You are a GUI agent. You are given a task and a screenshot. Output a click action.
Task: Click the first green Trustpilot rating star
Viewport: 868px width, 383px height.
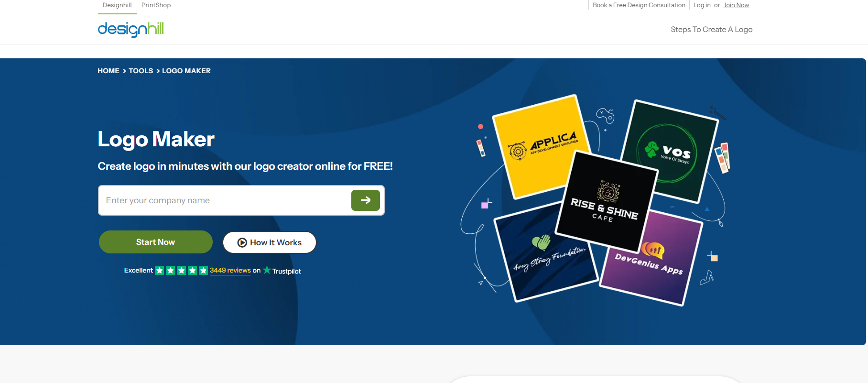[160, 271]
